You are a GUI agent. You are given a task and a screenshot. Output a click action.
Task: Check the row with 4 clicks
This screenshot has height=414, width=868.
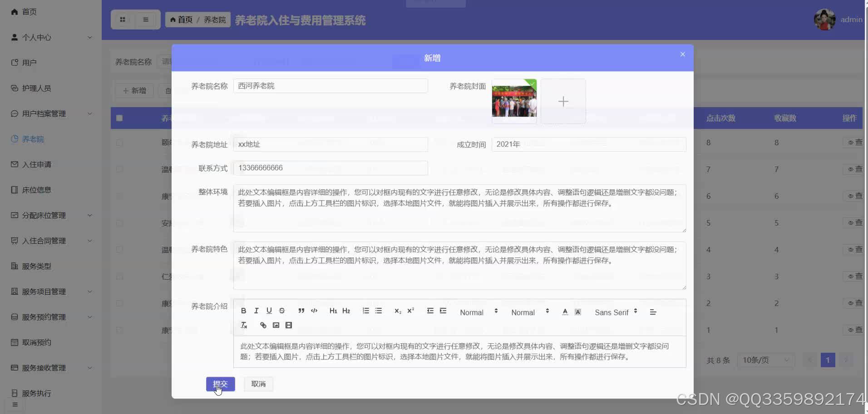[x=119, y=250]
